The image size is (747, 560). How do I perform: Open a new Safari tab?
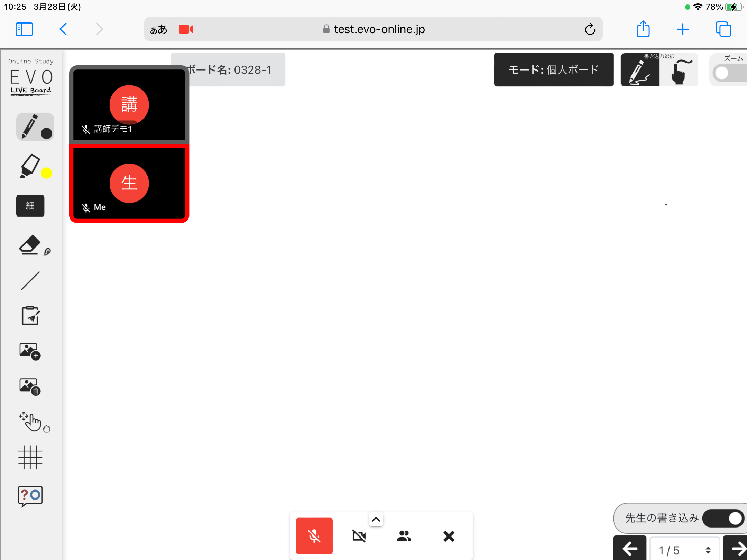click(x=683, y=29)
